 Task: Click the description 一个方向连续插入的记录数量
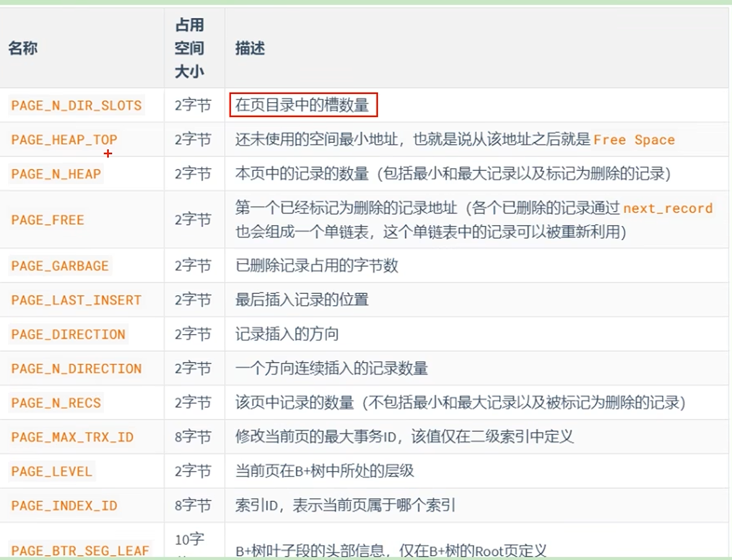[331, 368]
